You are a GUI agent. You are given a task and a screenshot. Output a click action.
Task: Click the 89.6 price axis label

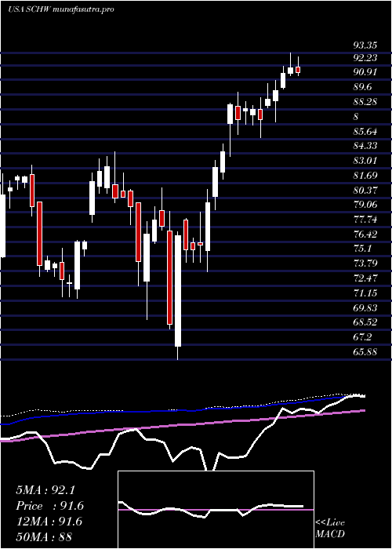point(362,87)
